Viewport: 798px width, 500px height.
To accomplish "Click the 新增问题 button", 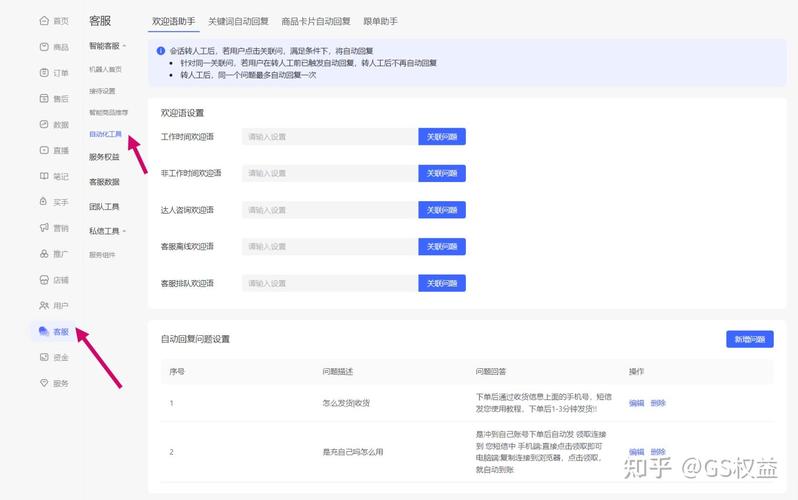I will point(749,339).
